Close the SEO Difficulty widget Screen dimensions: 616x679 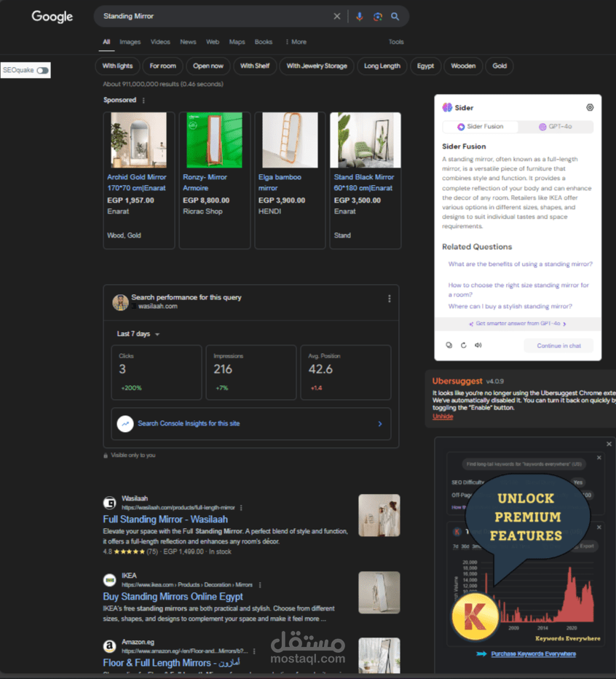click(x=599, y=458)
